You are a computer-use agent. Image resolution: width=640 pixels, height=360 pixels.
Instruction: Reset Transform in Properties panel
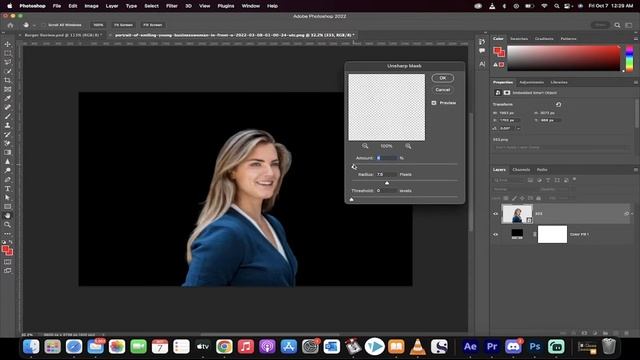click(x=558, y=104)
